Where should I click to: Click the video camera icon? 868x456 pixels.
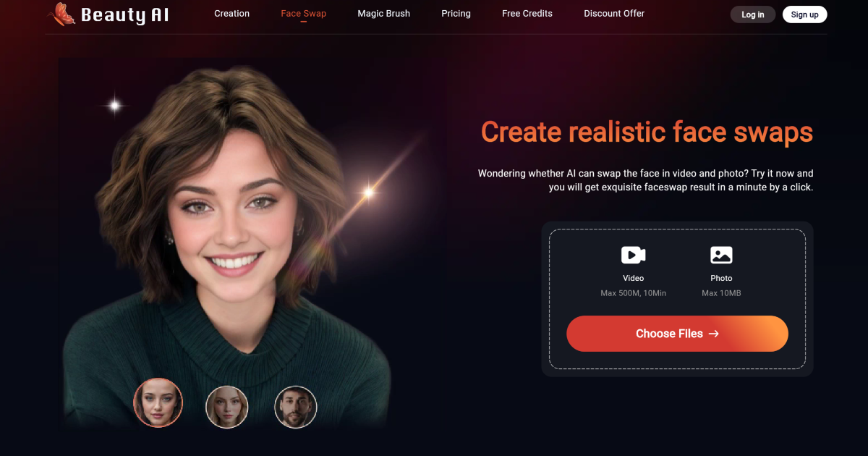tap(633, 255)
